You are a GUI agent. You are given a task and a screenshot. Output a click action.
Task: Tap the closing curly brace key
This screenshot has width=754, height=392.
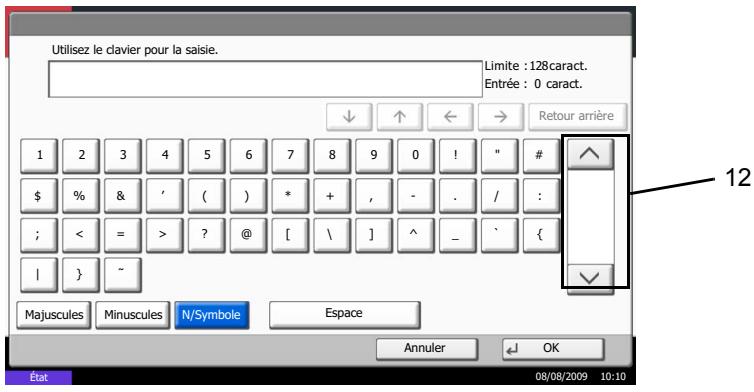tap(81, 275)
